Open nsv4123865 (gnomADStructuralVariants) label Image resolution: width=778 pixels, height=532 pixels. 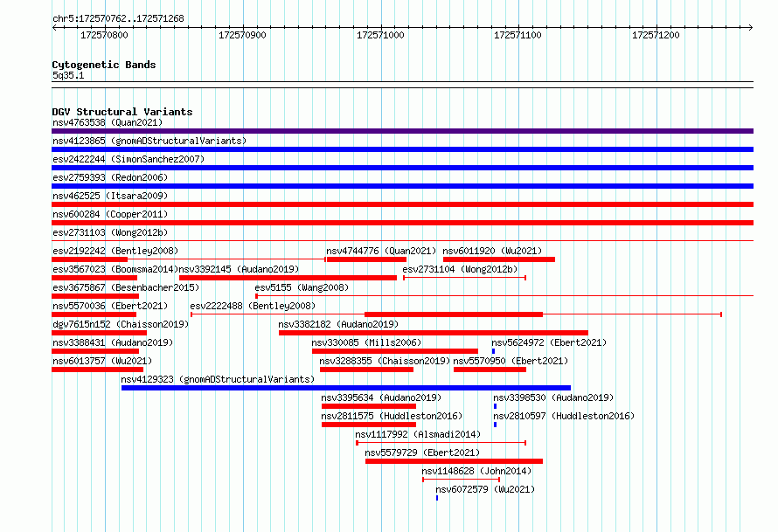[149, 141]
